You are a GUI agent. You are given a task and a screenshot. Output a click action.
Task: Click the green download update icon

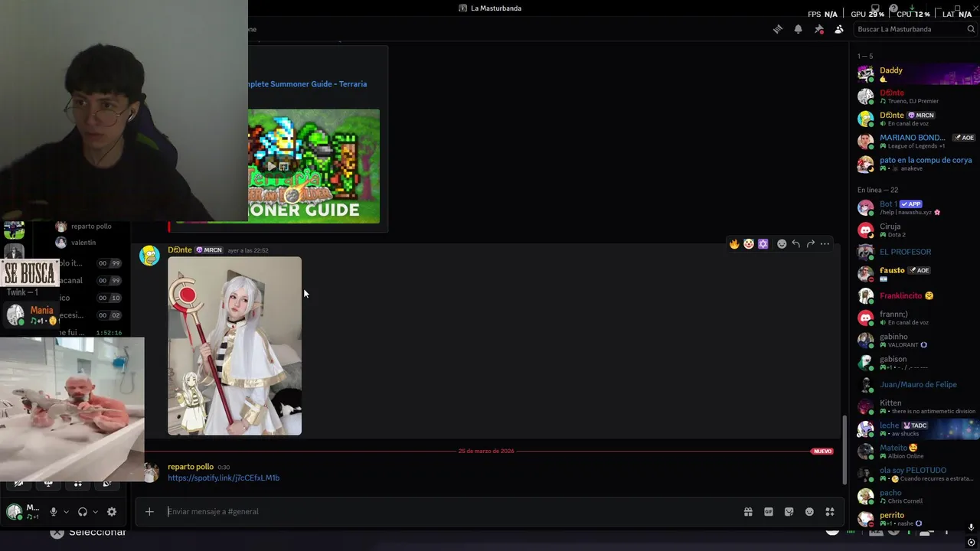pos(913,8)
